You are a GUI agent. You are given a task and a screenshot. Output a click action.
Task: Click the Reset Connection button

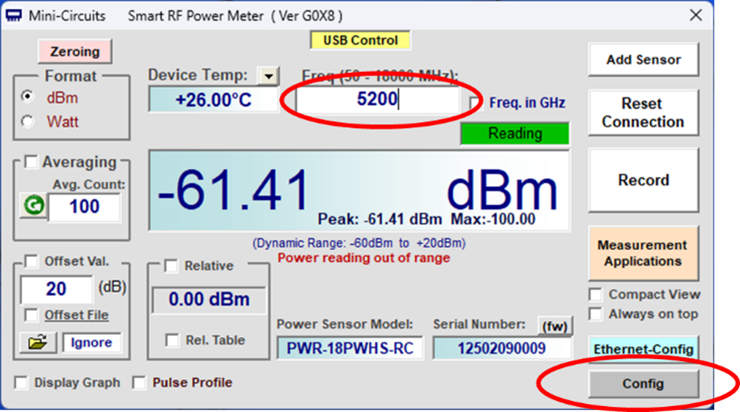pyautogui.click(x=643, y=112)
